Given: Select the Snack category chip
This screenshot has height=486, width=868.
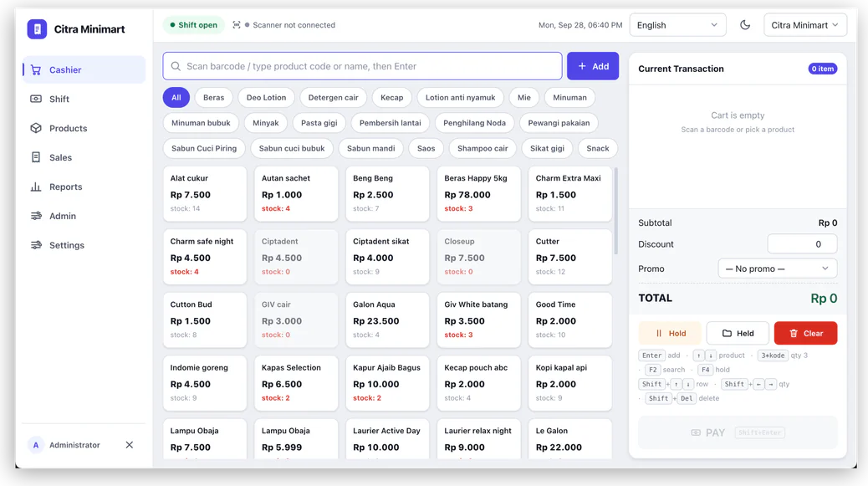Looking at the screenshot, I should click(598, 148).
